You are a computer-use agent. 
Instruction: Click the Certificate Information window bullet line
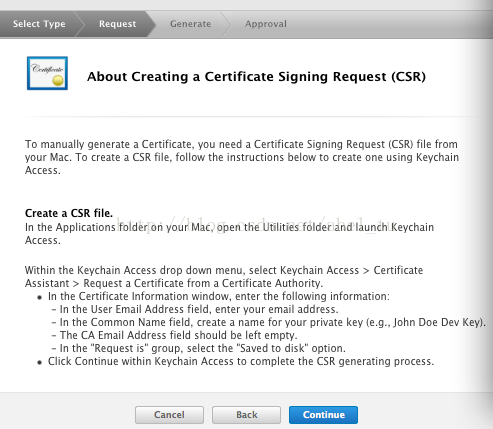219,296
